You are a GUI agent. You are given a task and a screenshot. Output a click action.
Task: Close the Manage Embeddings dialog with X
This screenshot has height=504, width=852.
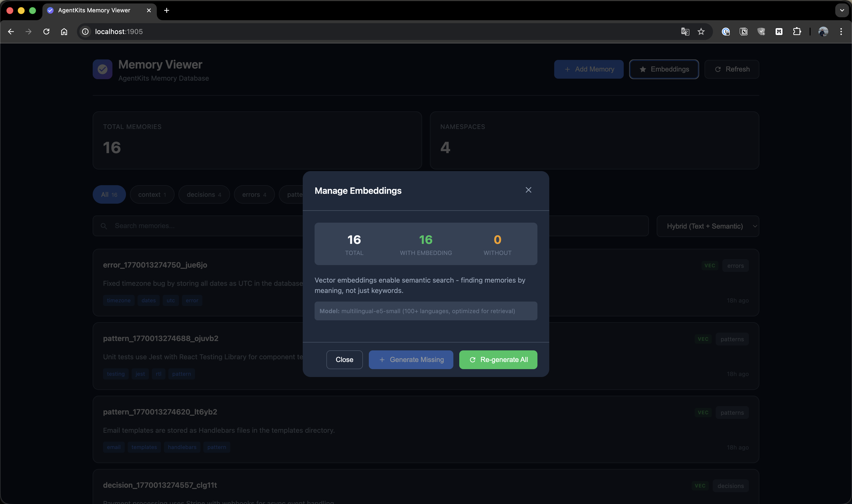pyautogui.click(x=528, y=190)
